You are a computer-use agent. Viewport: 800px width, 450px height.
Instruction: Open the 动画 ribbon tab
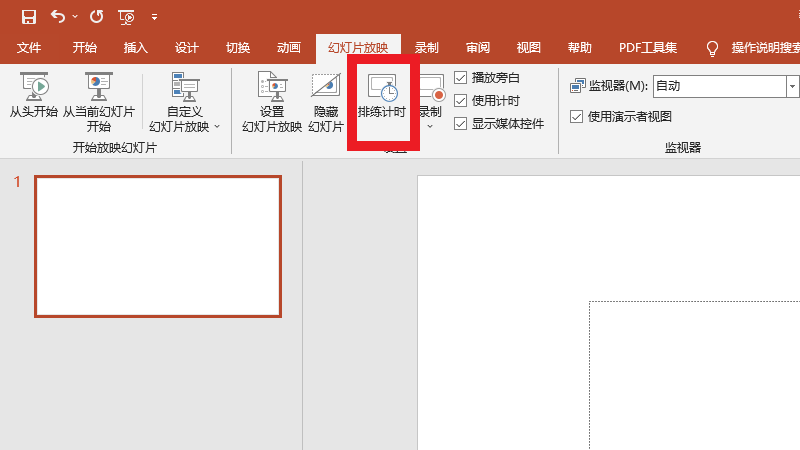tap(288, 48)
